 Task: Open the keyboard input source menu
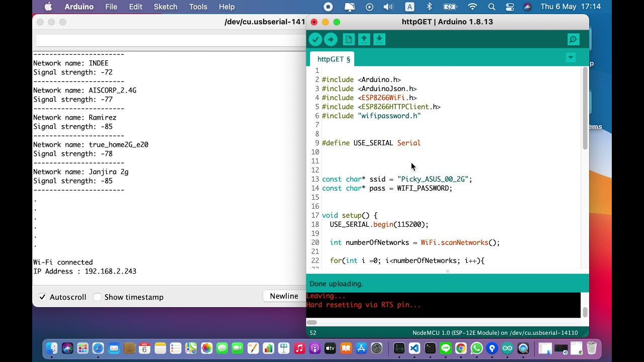[410, 7]
